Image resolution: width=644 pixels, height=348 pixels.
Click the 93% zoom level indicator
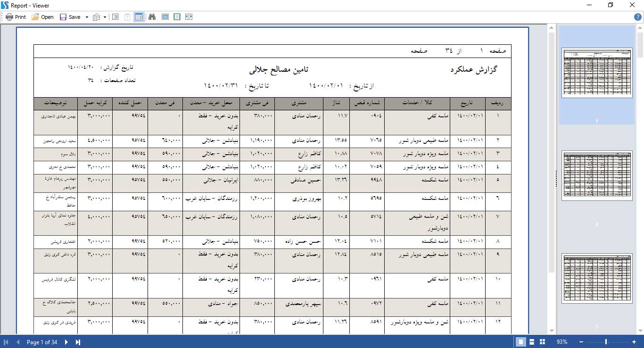point(562,342)
